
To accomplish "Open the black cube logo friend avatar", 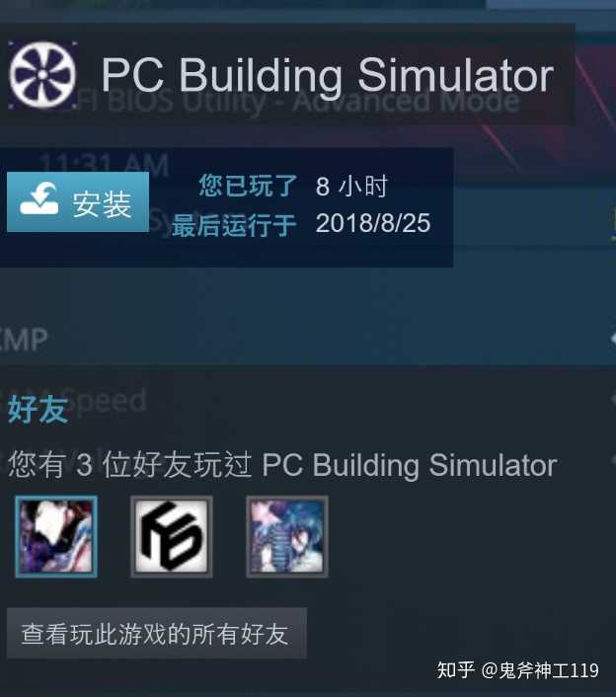I will pos(172,536).
